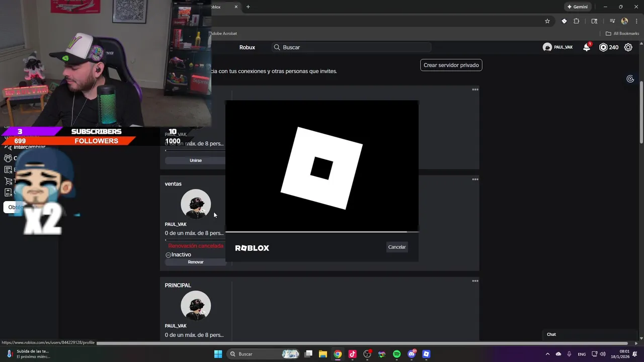Cancel the Roblox launch dialog
Image resolution: width=644 pixels, height=362 pixels.
[x=397, y=247]
